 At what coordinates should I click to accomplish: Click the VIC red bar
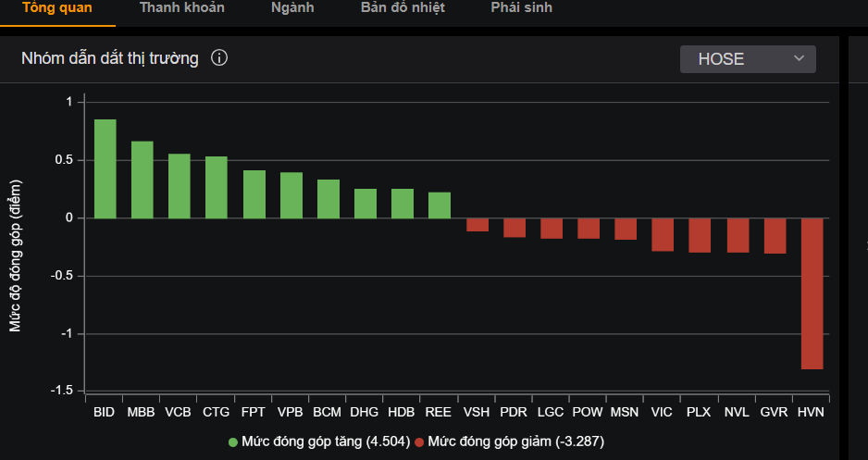(x=663, y=234)
